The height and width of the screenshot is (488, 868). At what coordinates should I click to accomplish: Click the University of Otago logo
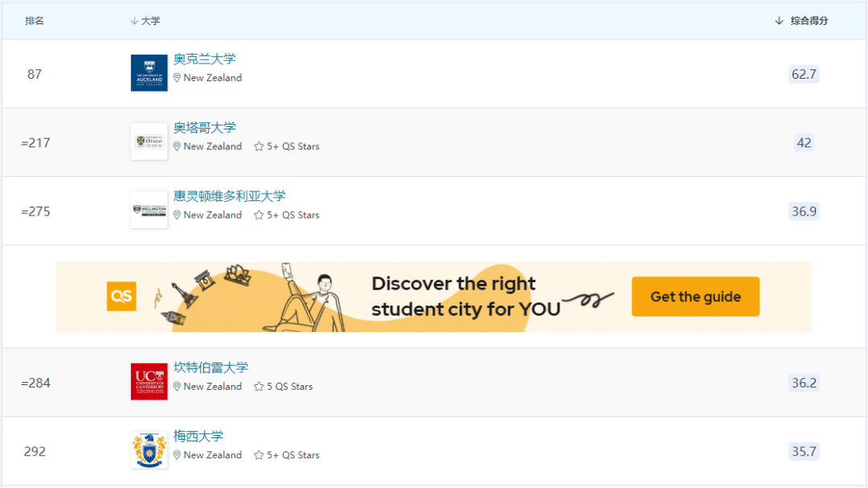pyautogui.click(x=149, y=141)
